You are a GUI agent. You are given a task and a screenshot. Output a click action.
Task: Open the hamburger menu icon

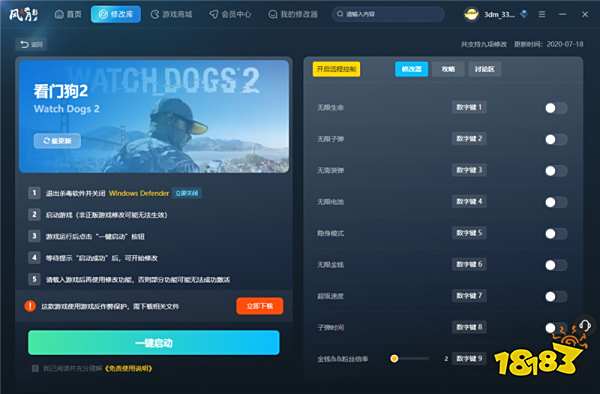pyautogui.click(x=542, y=15)
